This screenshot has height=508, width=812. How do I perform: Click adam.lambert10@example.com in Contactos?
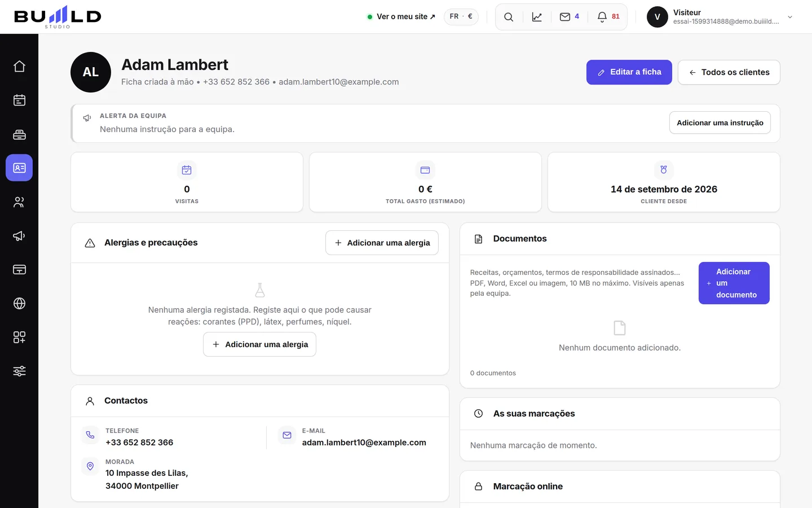pos(364,443)
